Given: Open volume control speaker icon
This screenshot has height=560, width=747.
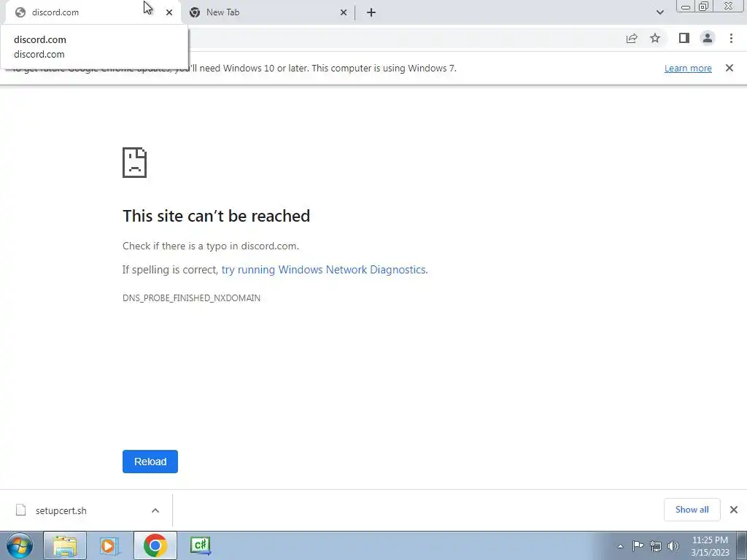Looking at the screenshot, I should click(673, 545).
